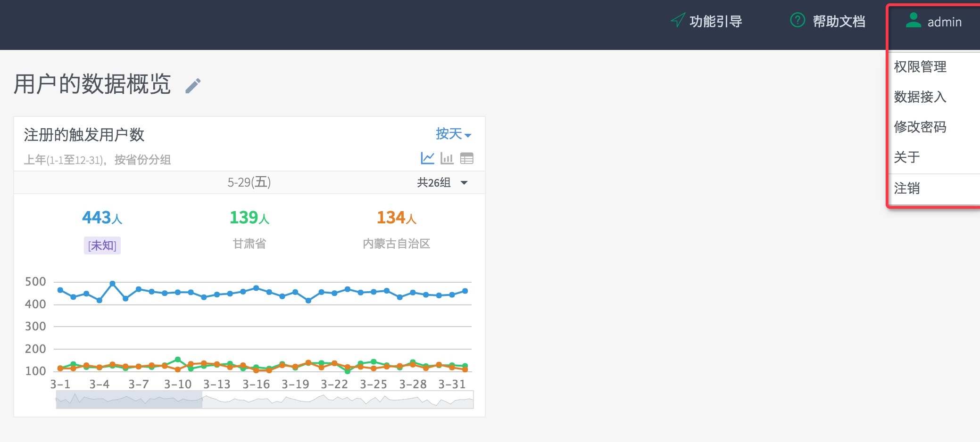Click the 内蒙古自治区 series label
The image size is (980, 442).
click(396, 244)
